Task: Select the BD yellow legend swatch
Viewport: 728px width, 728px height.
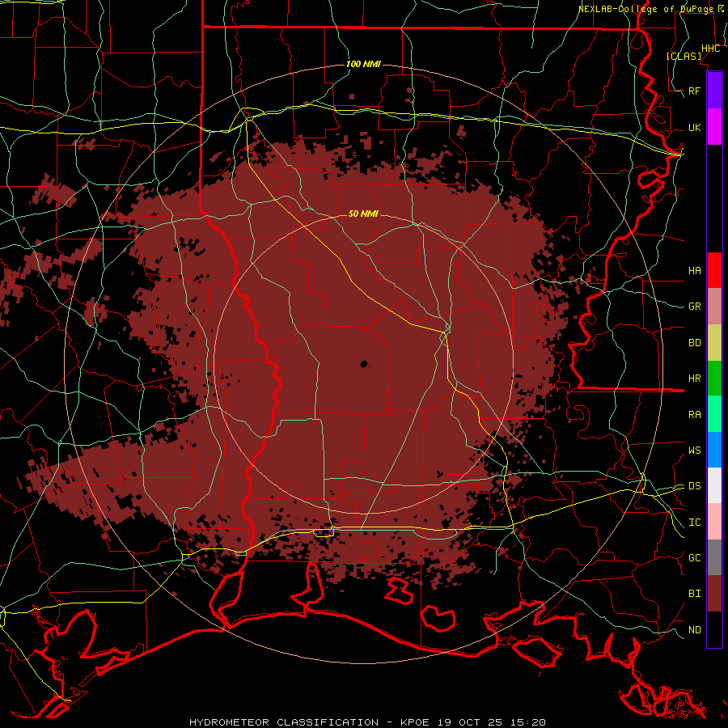Action: [x=714, y=343]
